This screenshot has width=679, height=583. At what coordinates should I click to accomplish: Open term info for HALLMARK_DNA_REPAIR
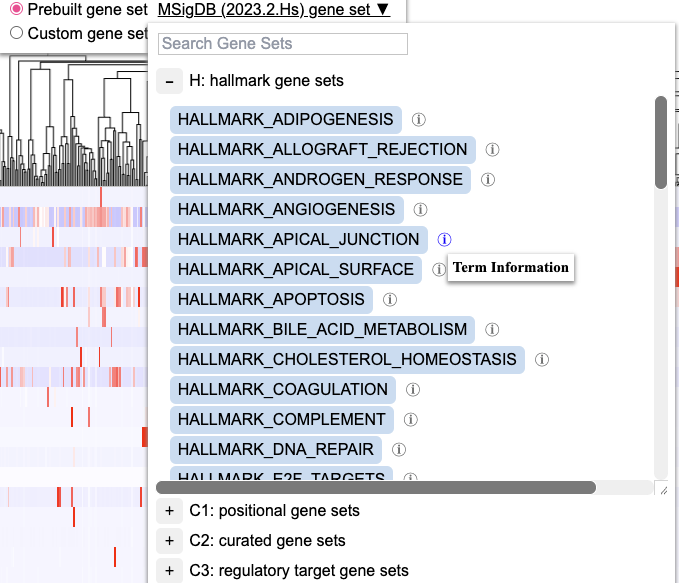(x=399, y=450)
